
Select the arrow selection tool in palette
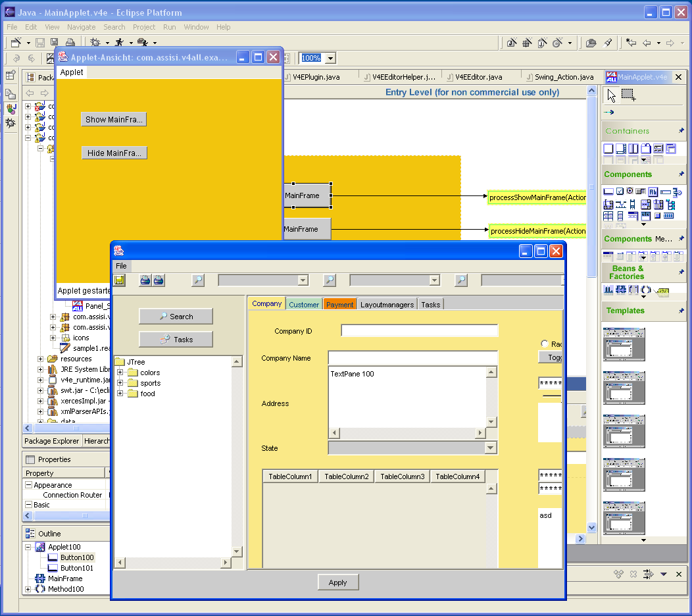pyautogui.click(x=611, y=95)
